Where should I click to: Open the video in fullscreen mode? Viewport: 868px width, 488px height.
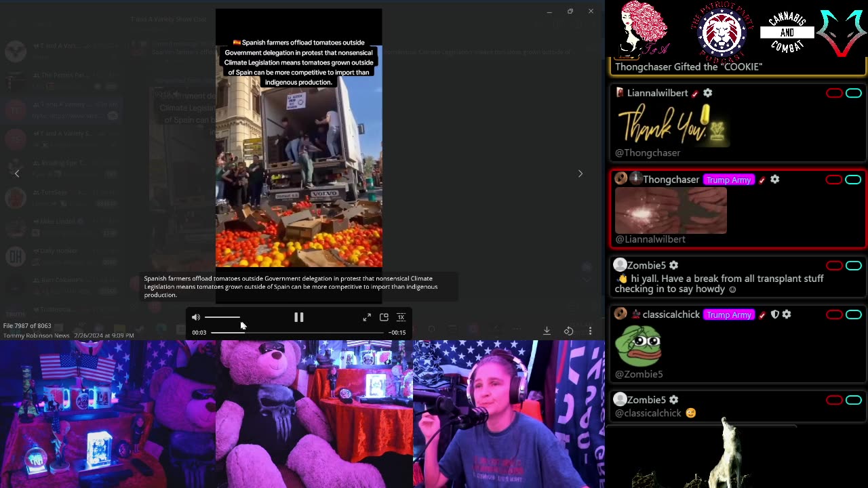367,317
